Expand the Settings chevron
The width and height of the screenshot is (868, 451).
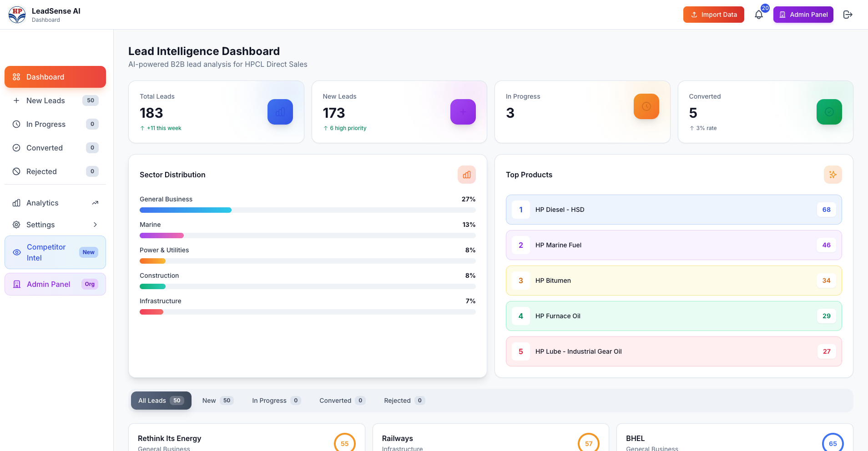[x=95, y=225]
